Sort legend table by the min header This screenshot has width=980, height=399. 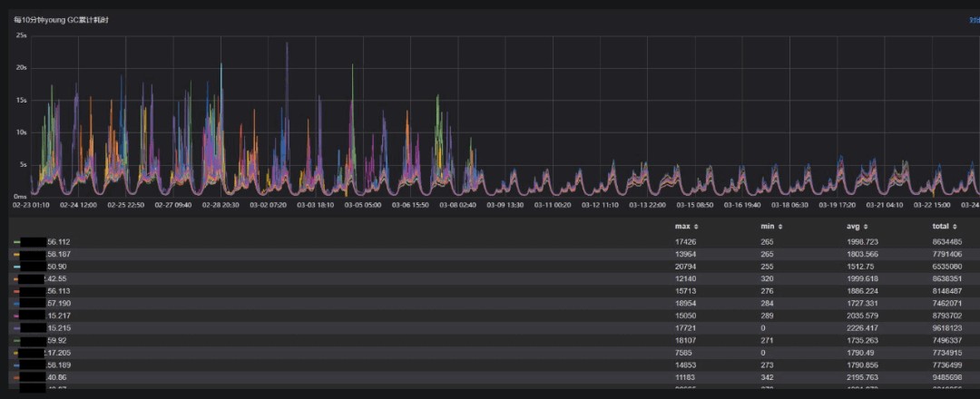coord(767,227)
